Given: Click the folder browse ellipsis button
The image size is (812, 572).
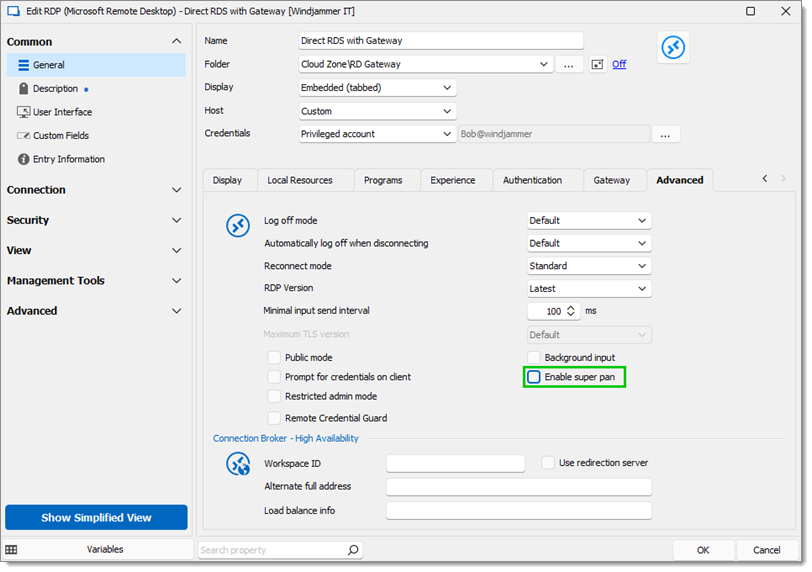Looking at the screenshot, I should [569, 64].
